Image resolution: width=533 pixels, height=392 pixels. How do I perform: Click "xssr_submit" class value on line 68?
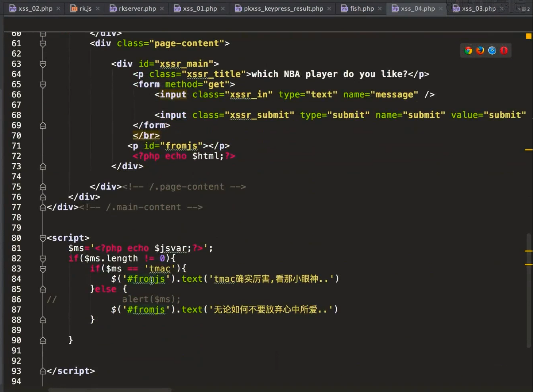click(x=259, y=115)
